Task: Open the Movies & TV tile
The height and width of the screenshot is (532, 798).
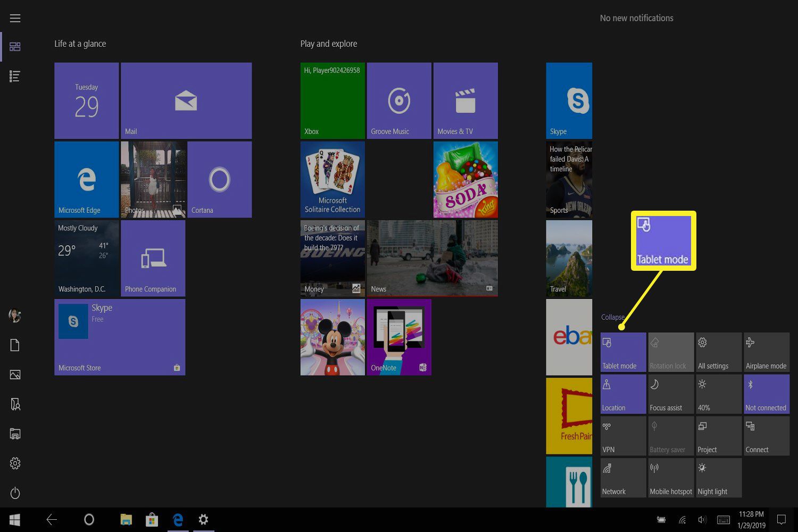Action: point(465,101)
